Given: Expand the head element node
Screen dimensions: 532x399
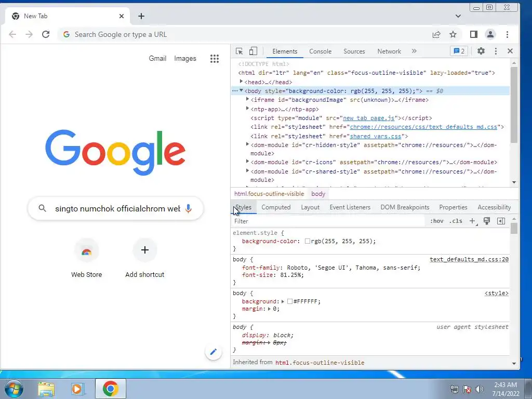Looking at the screenshot, I should click(241, 82).
